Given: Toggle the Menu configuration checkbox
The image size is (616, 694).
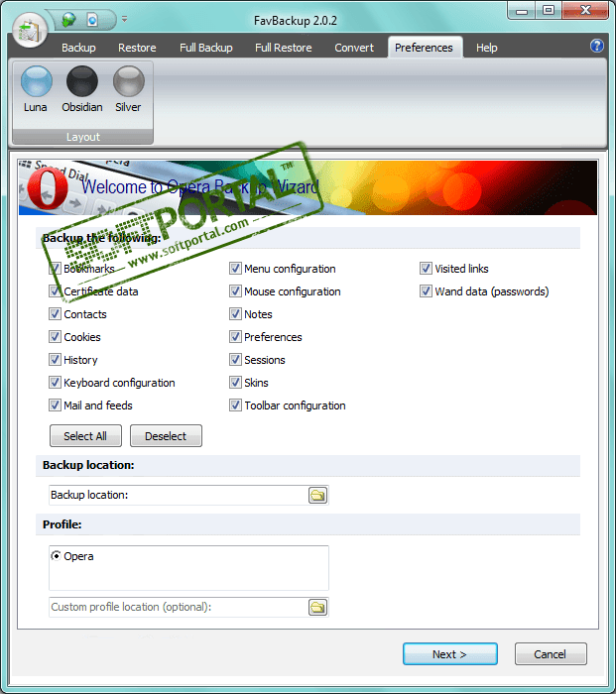Looking at the screenshot, I should click(235, 269).
